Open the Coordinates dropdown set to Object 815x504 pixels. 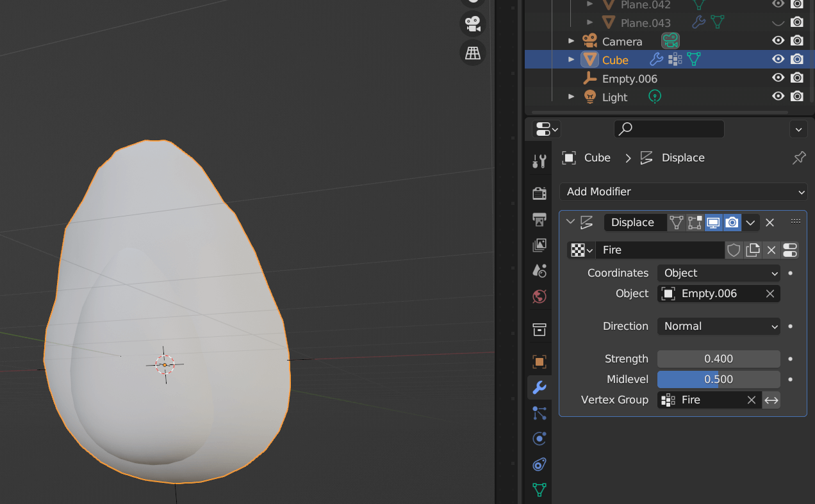(719, 273)
